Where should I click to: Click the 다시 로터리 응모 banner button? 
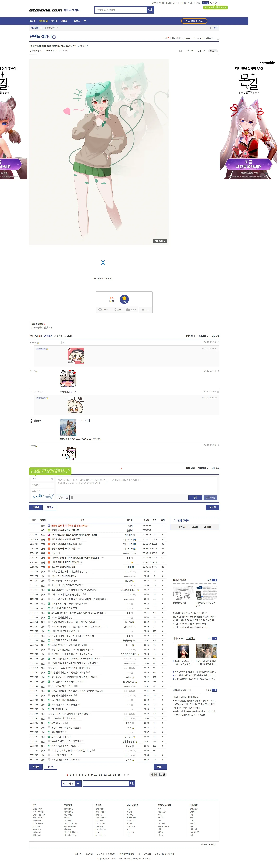(x=194, y=21)
